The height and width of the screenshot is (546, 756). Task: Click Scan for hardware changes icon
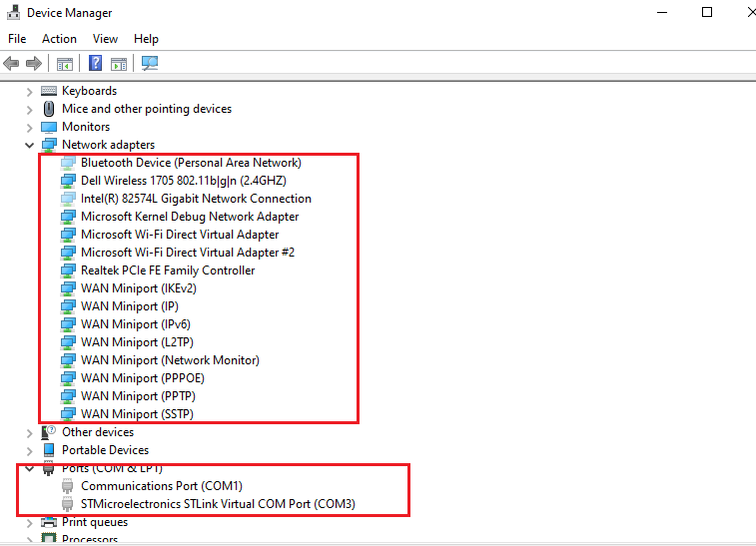150,64
